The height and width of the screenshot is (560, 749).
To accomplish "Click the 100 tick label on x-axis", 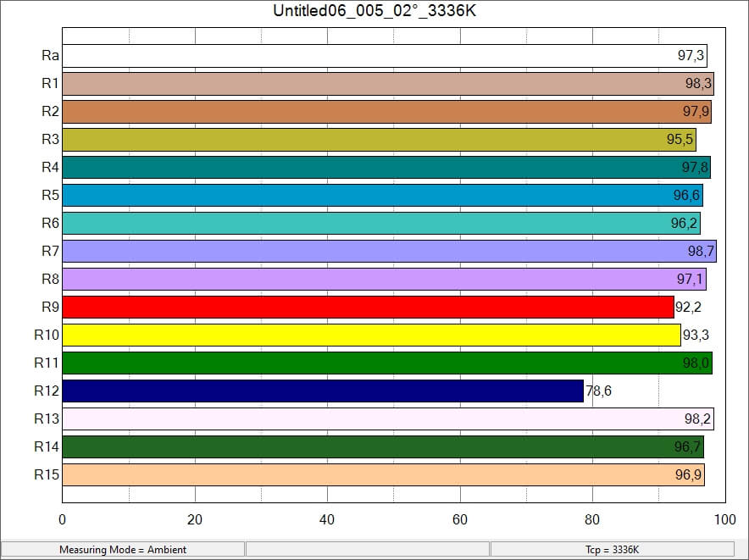I will 724,520.
